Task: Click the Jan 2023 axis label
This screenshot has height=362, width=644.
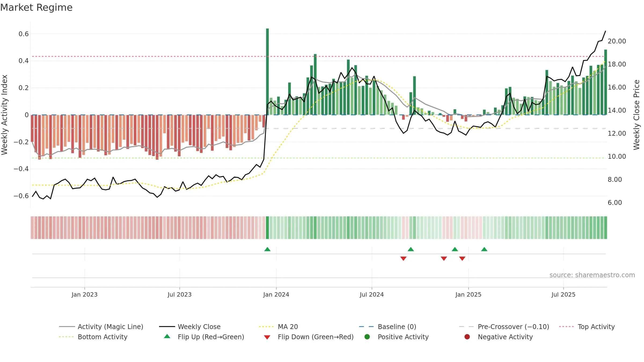Action: click(x=85, y=294)
